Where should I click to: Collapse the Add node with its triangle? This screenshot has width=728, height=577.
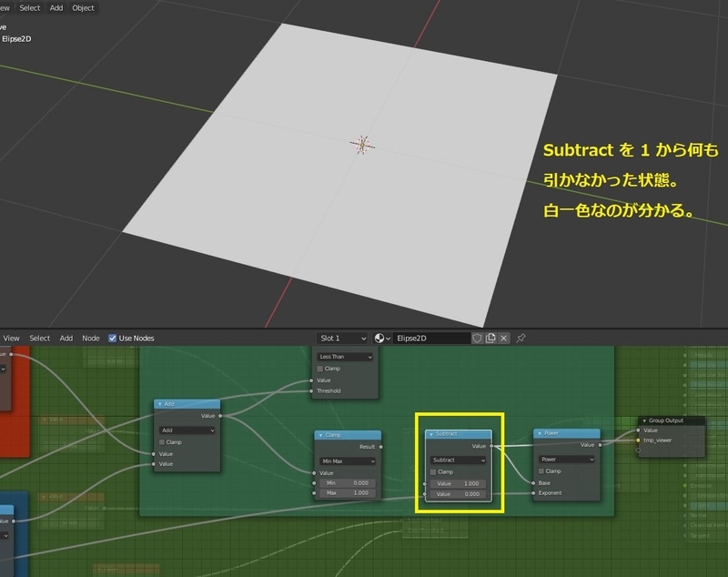pyautogui.click(x=160, y=404)
